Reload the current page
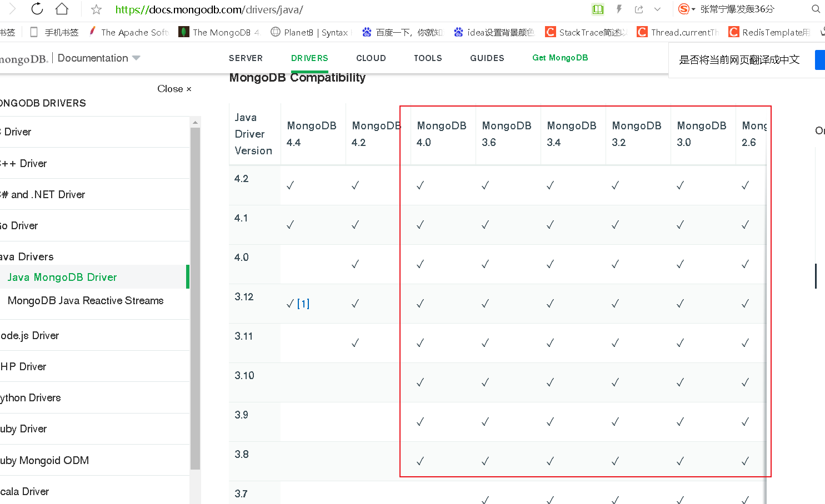 [37, 9]
